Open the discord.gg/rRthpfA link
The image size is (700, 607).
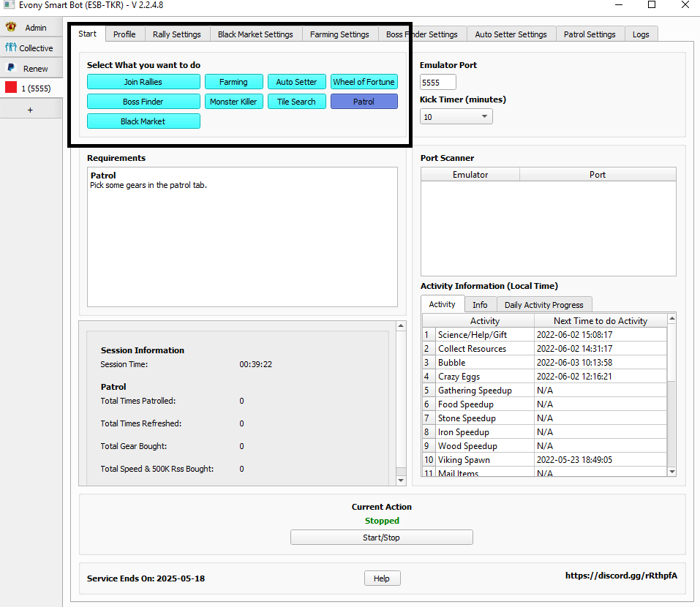point(621,576)
